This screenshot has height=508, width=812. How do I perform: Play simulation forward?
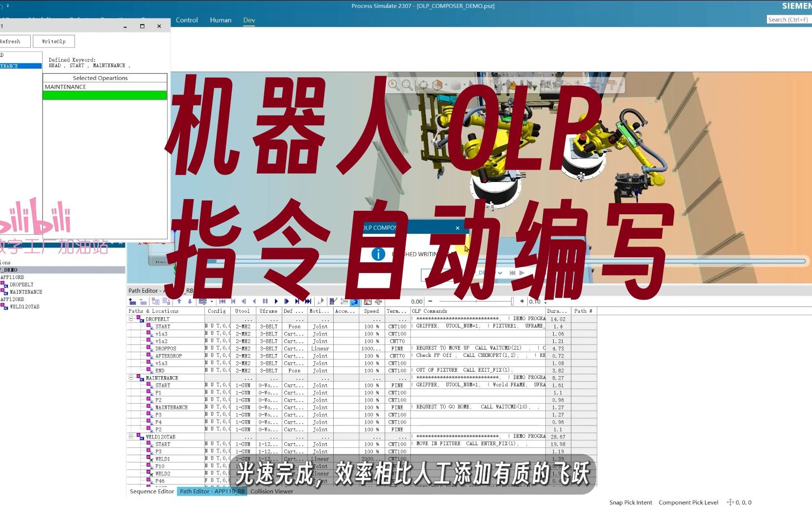click(x=276, y=302)
